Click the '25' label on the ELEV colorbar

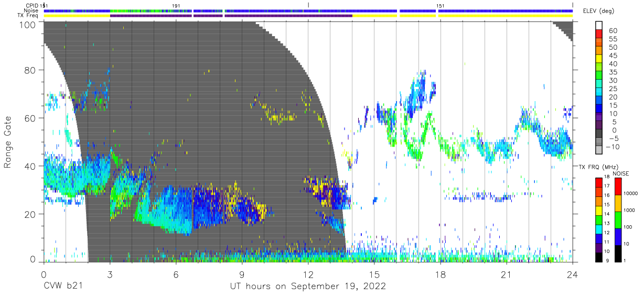pyautogui.click(x=612, y=89)
